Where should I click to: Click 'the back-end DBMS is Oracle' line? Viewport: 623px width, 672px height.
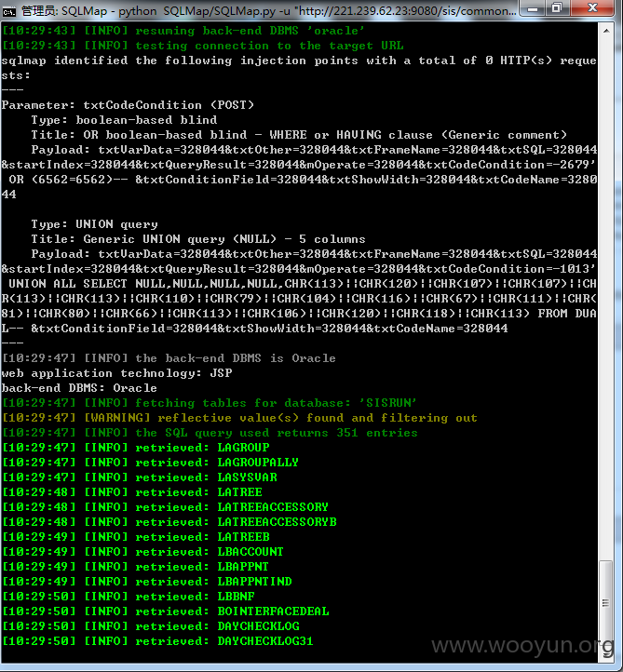point(169,358)
